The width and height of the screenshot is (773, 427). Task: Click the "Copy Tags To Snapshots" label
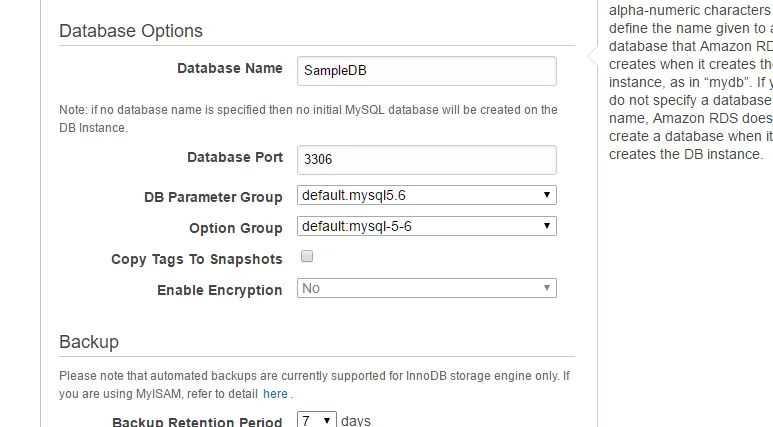pos(197,259)
